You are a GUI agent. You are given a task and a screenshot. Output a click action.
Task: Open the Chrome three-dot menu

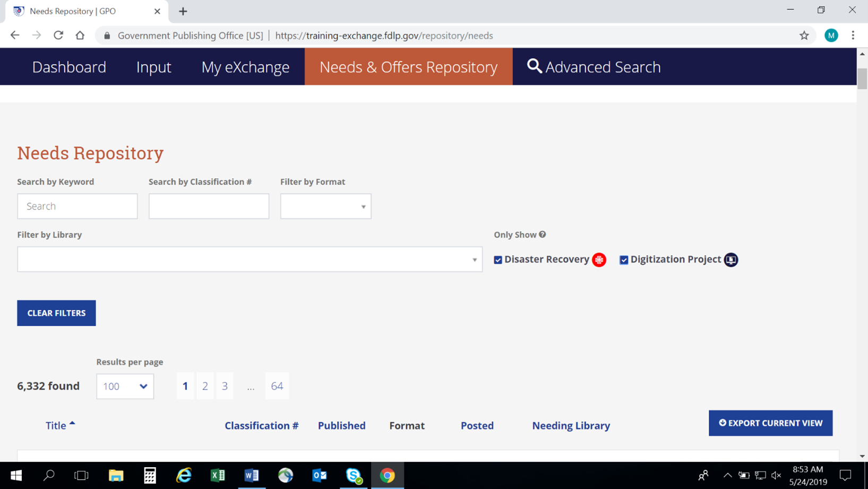853,36
